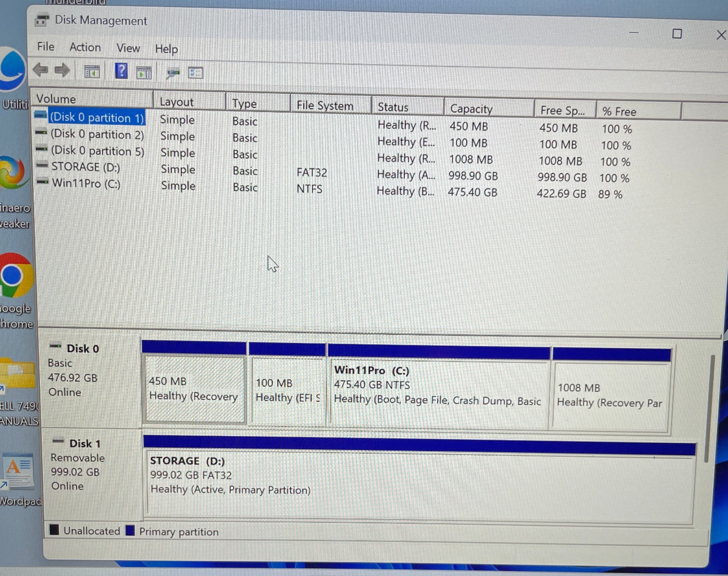Image resolution: width=728 pixels, height=576 pixels.
Task: Click the FAT32 file system cell
Action: 312,172
